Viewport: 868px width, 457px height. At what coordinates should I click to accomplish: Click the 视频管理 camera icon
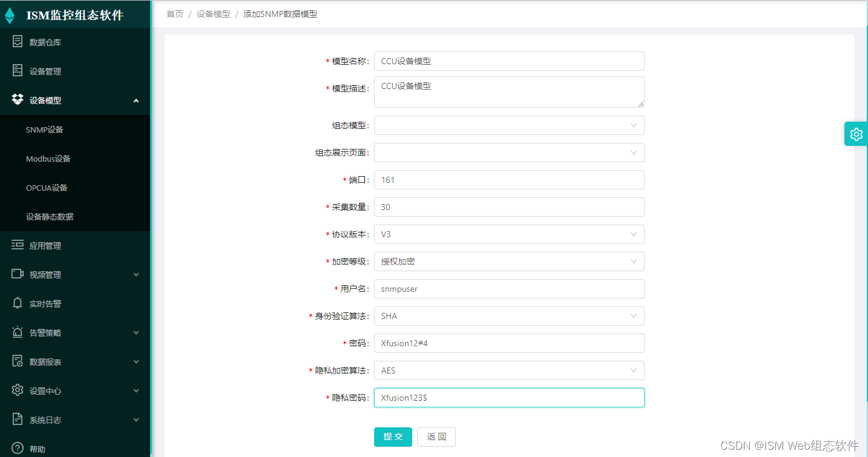click(18, 274)
